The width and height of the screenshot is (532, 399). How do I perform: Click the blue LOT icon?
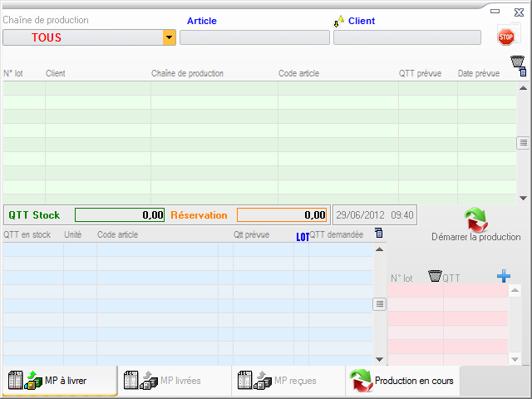[x=303, y=237]
